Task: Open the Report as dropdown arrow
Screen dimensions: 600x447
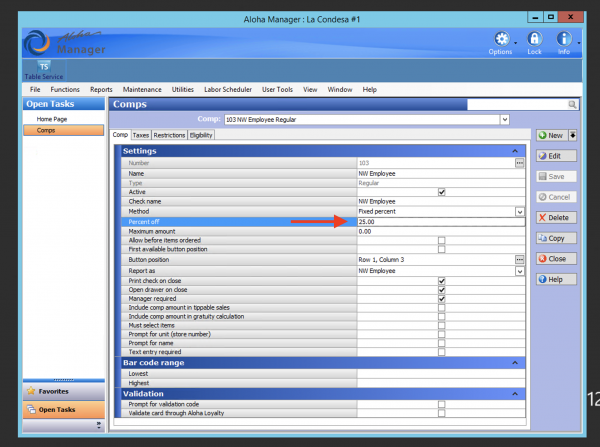Action: 520,271
